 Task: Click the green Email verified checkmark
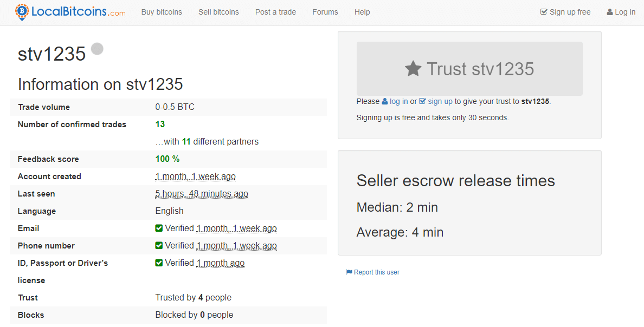point(159,228)
